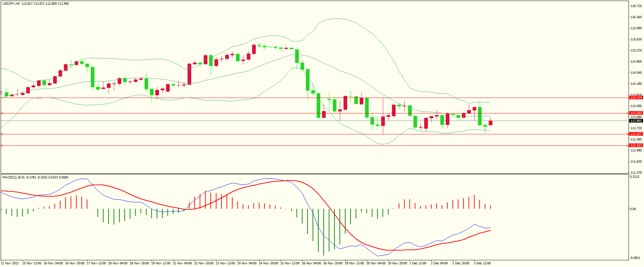
Task: Click the 114.540 price scale value
Action: tap(636, 73)
